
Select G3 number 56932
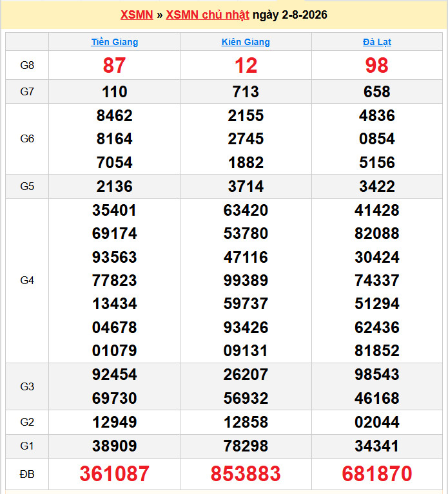pyautogui.click(x=246, y=398)
